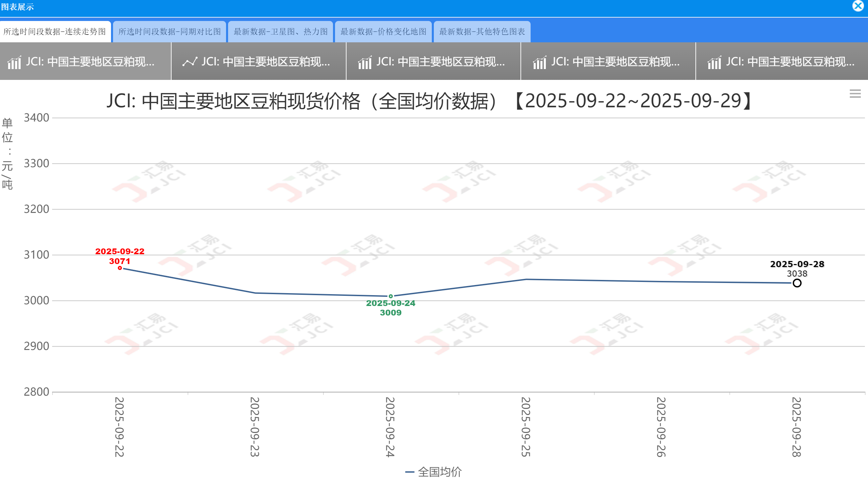Select 最新数据-其他特色图表 tab
868x482 pixels.
point(482,32)
